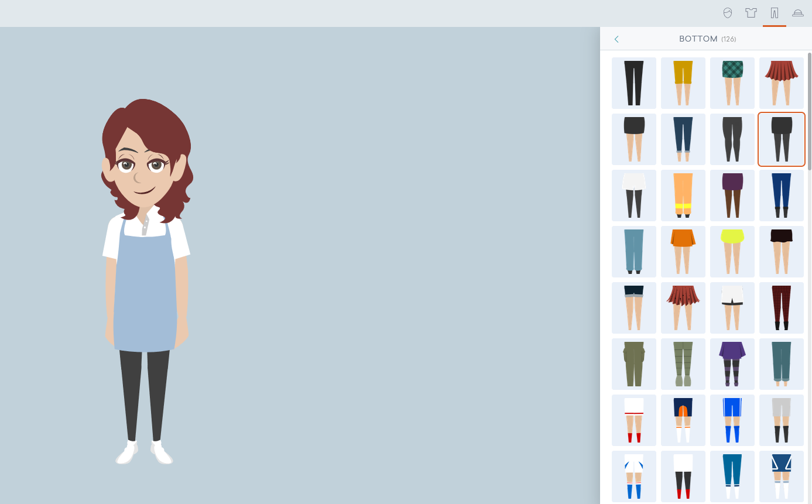Pick the purple skirt with striped stockings

coord(732,364)
